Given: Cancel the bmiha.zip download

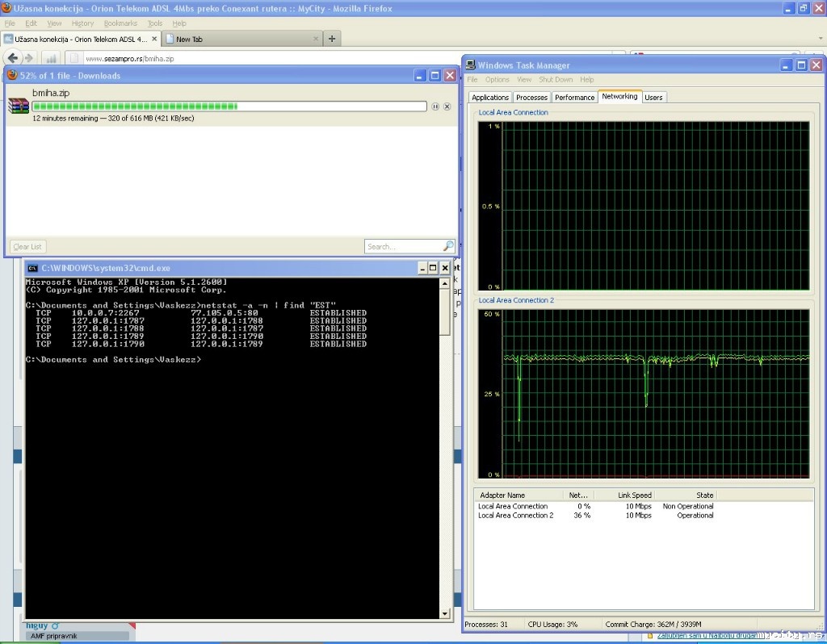Looking at the screenshot, I should click(x=447, y=107).
